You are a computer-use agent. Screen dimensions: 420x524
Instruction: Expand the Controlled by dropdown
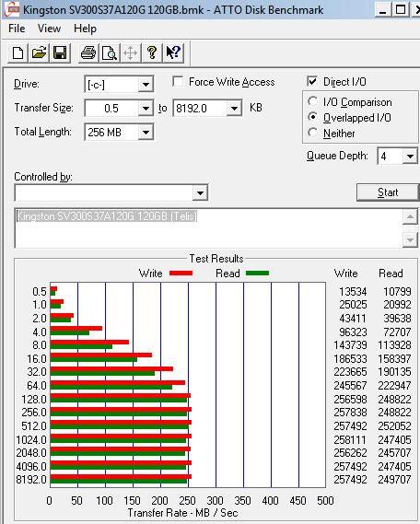(x=200, y=192)
